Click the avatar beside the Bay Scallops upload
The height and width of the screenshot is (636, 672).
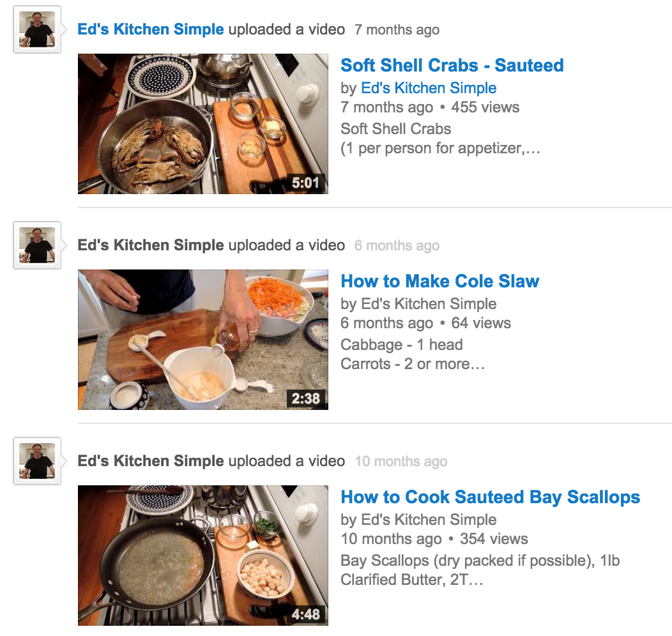tap(37, 461)
